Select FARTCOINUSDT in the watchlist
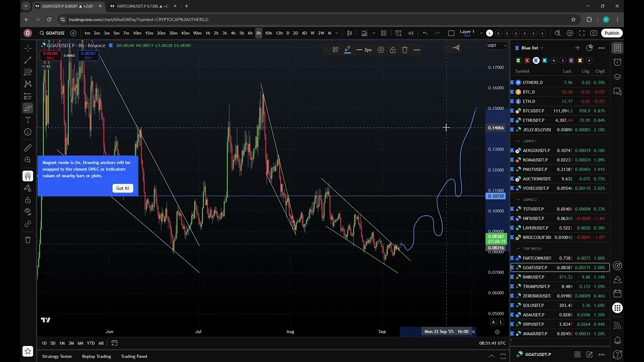 (x=560, y=258)
